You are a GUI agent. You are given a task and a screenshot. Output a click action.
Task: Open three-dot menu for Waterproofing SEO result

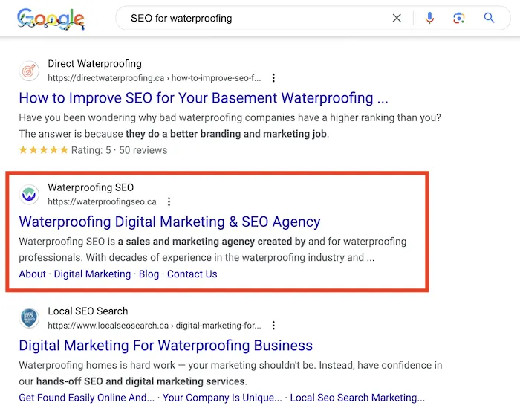coord(169,201)
